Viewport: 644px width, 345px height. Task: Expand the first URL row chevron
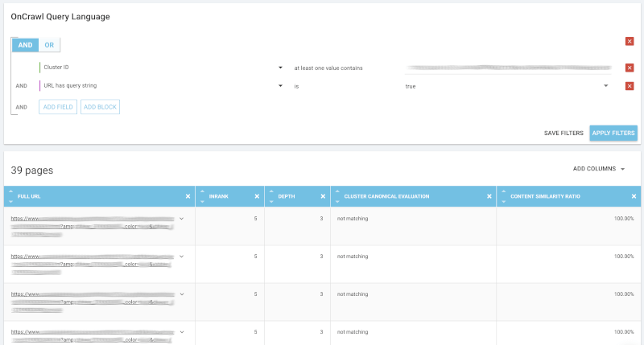click(181, 218)
